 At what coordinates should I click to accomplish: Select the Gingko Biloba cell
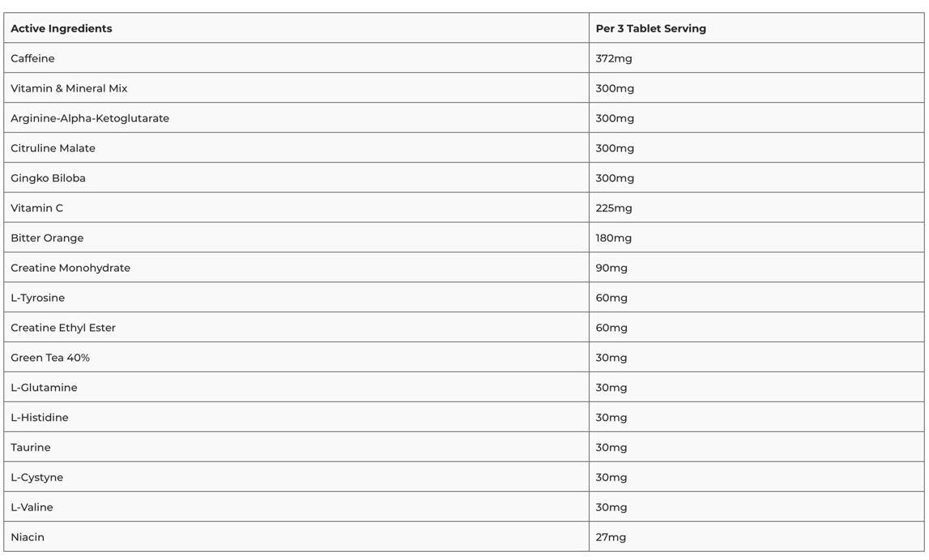[x=296, y=177]
